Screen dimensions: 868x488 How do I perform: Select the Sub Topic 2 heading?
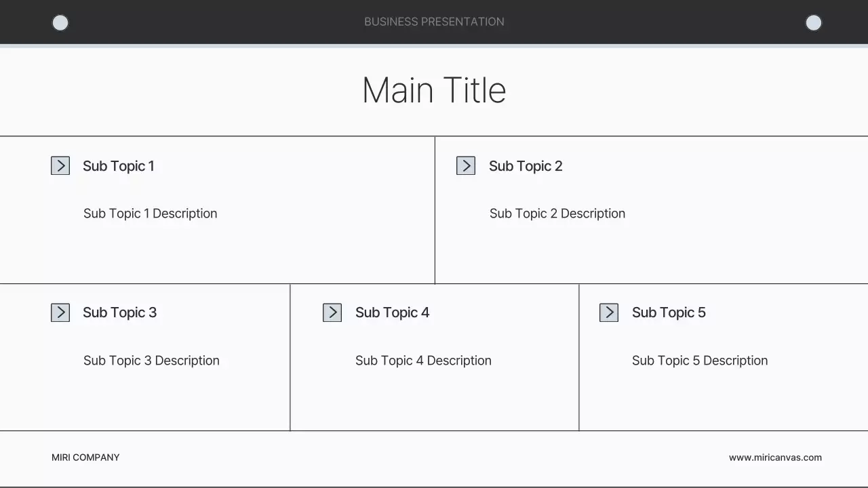click(x=526, y=166)
